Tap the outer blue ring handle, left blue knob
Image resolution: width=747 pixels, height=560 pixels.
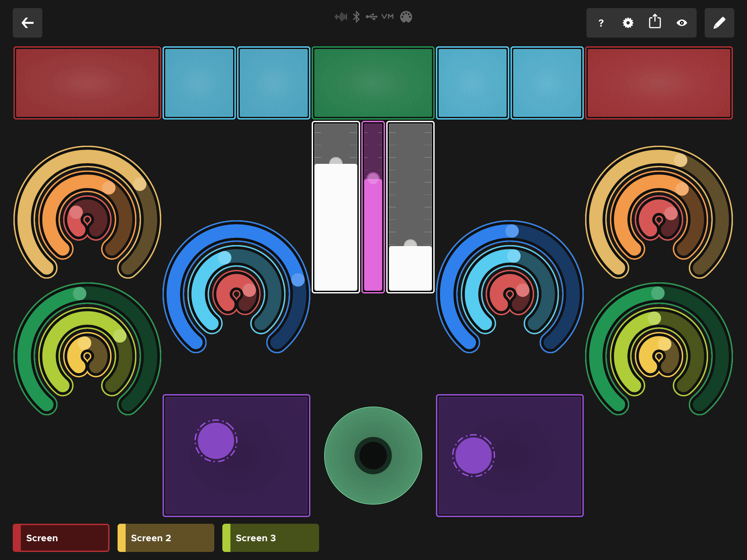coord(298,280)
